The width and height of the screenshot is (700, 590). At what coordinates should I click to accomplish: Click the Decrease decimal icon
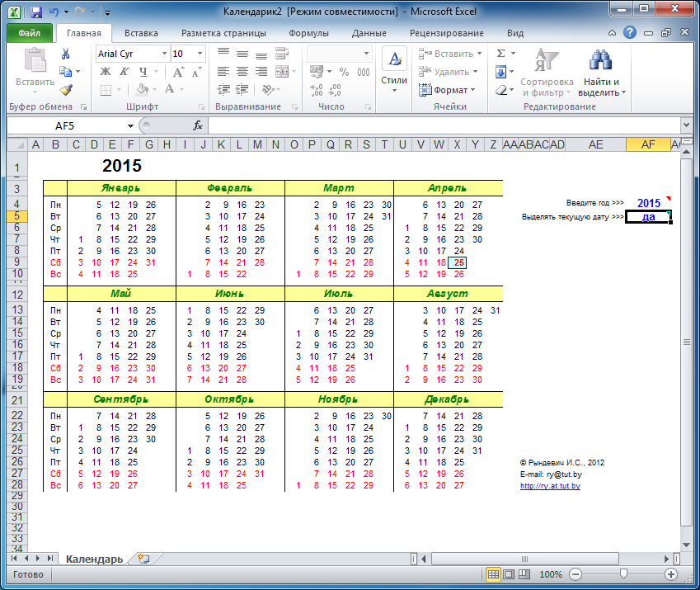(x=335, y=90)
